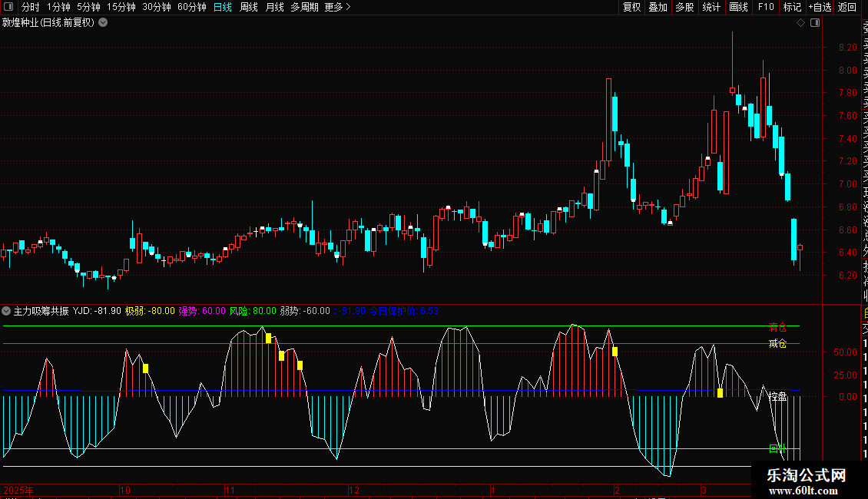Screen dimensions: 868x499
Task: Open the 画线 drawing tools
Action: point(738,7)
